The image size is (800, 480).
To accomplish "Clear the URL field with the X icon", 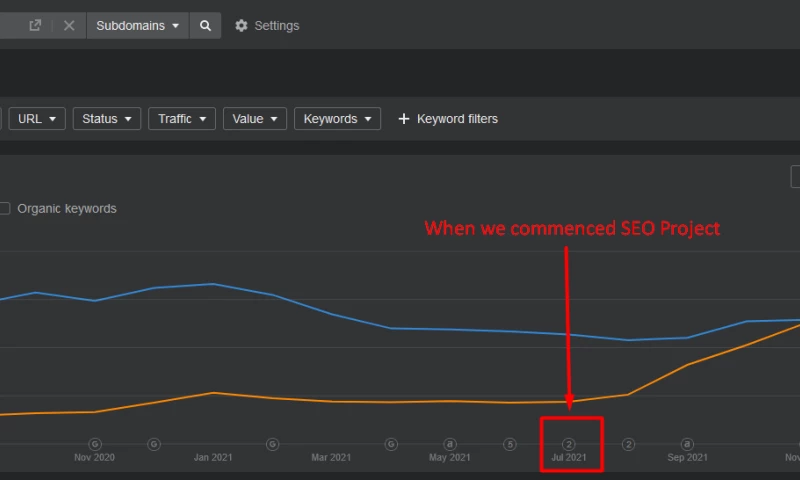I will [69, 25].
